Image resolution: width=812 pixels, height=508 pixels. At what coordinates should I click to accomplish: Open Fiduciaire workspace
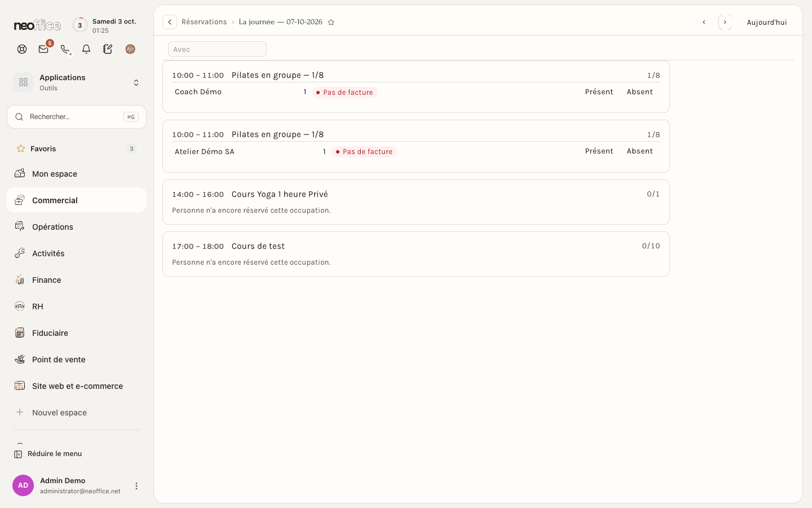click(x=77, y=332)
